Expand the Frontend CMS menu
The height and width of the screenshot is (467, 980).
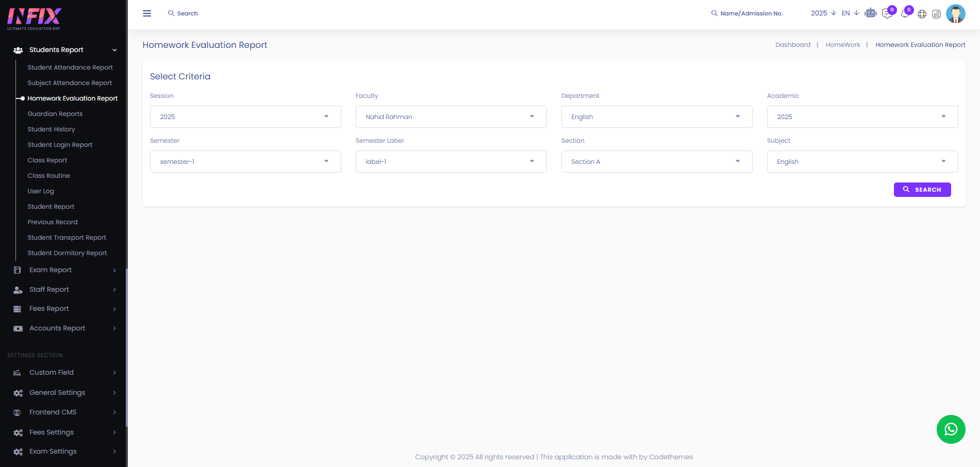pyautogui.click(x=114, y=412)
